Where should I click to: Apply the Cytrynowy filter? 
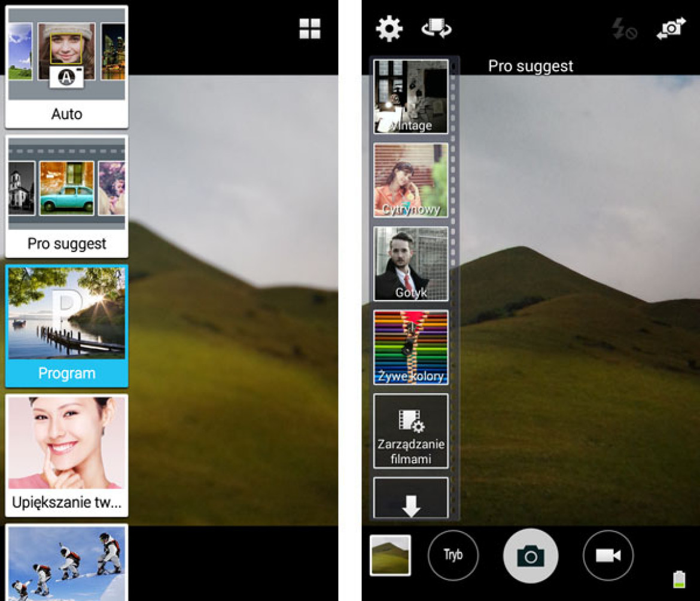[x=410, y=180]
